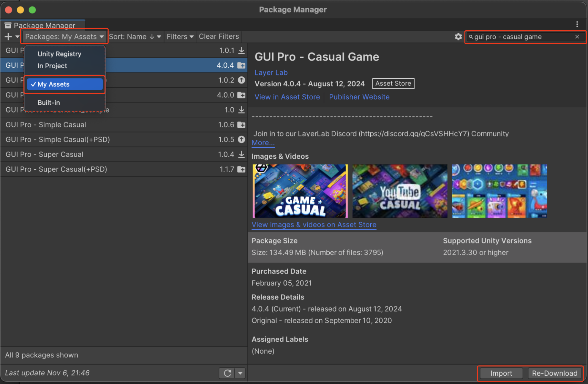
Task: Open the Filters dropdown
Action: [x=180, y=37]
